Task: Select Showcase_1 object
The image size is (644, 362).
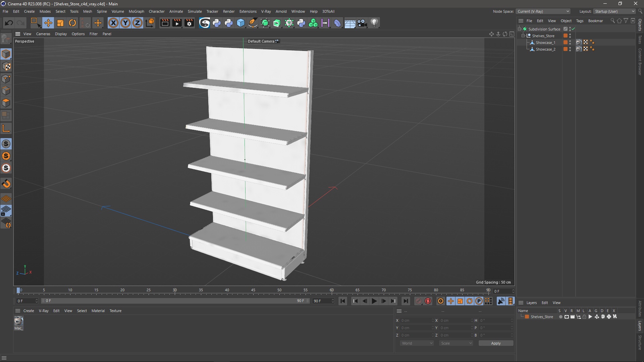Action: (545, 43)
